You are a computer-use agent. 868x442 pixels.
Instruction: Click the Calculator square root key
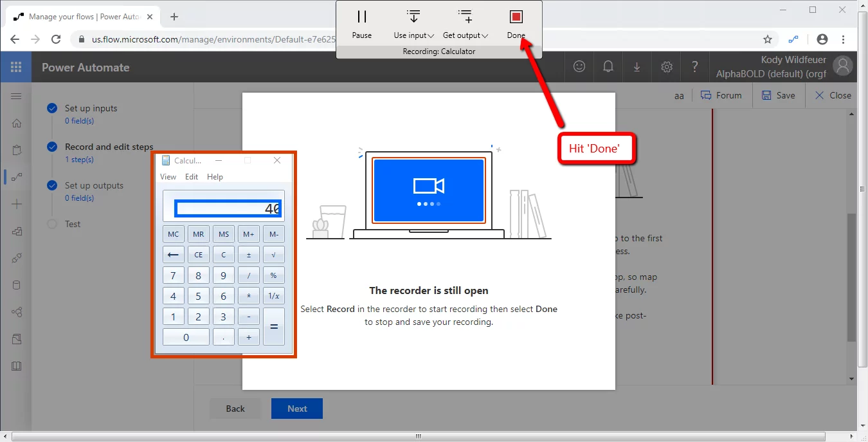273,255
